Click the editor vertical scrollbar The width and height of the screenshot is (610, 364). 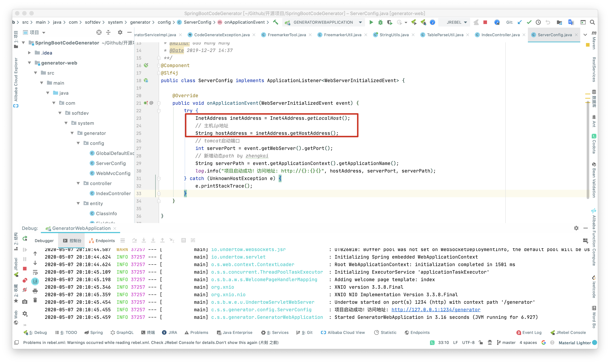click(588, 150)
